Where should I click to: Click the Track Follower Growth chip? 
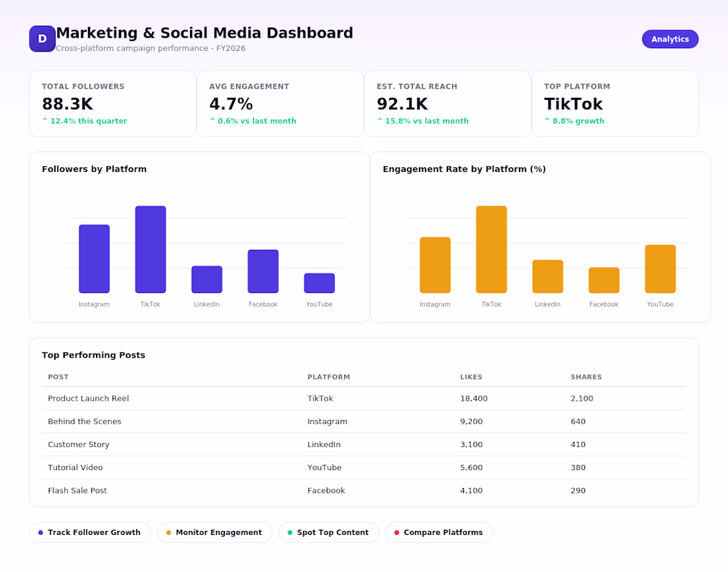coord(90,532)
